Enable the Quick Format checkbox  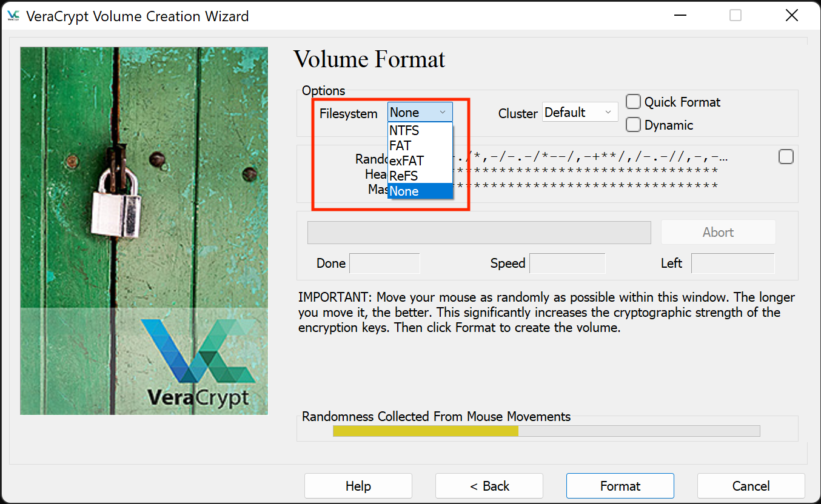[633, 102]
